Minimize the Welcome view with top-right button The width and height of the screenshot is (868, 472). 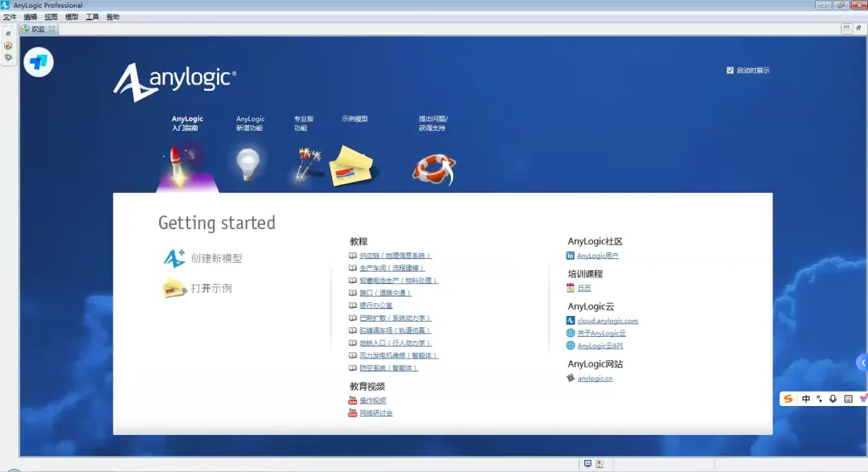846,27
